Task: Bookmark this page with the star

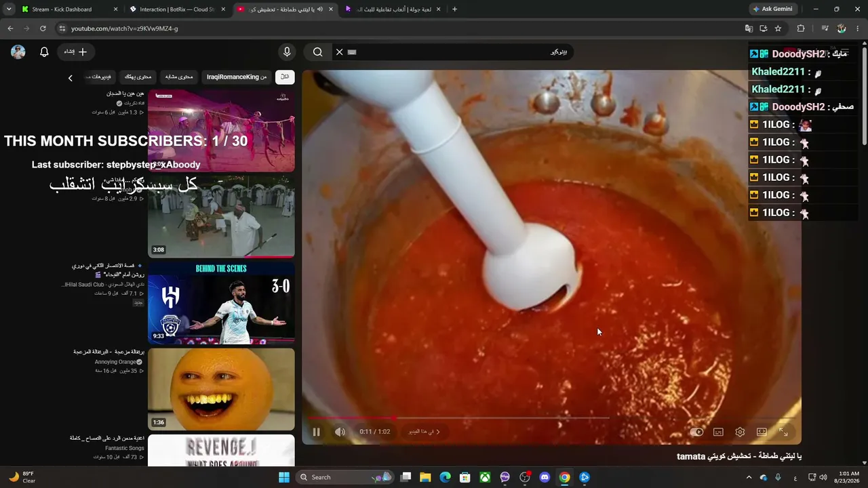Action: pos(778,28)
